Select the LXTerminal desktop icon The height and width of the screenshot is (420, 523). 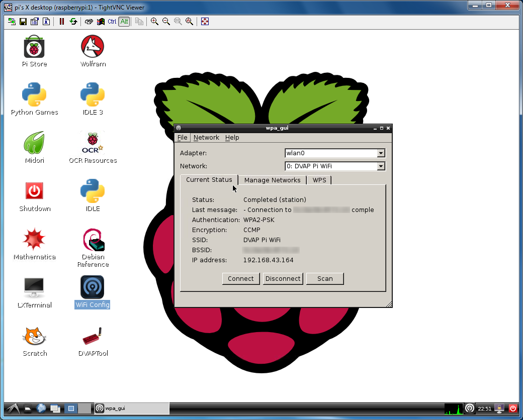click(x=34, y=292)
